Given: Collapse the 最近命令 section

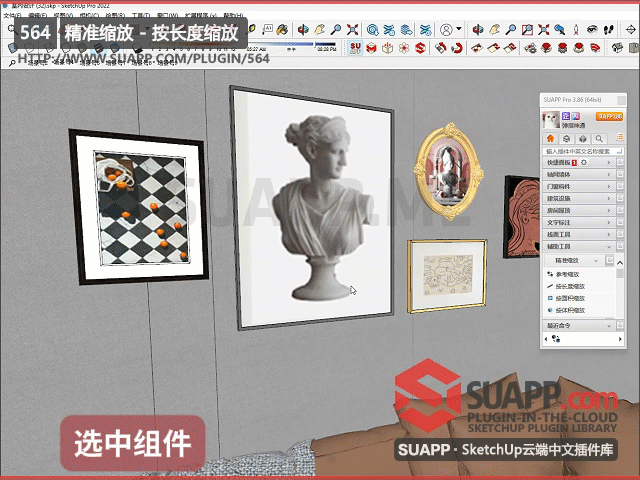Looking at the screenshot, I should tap(608, 325).
